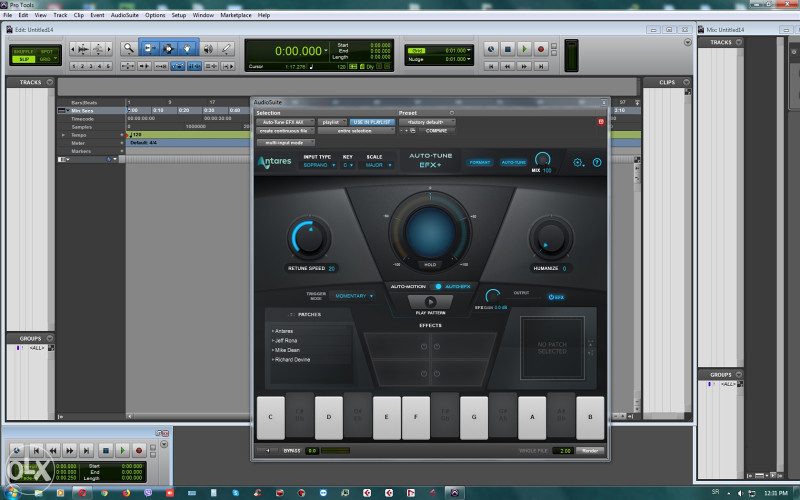Select Slip edit mode
The width and height of the screenshot is (800, 500).
[x=23, y=59]
